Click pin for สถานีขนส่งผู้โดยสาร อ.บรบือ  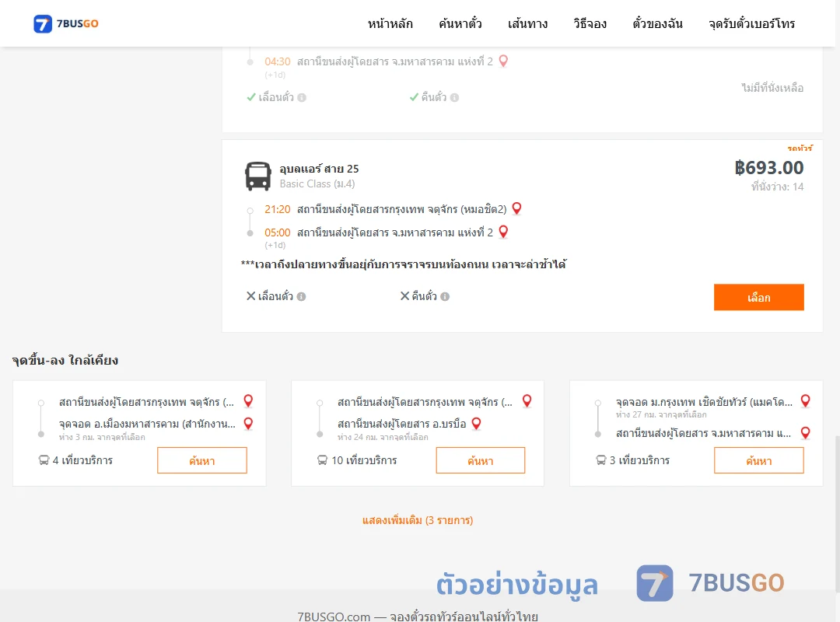pyautogui.click(x=476, y=423)
